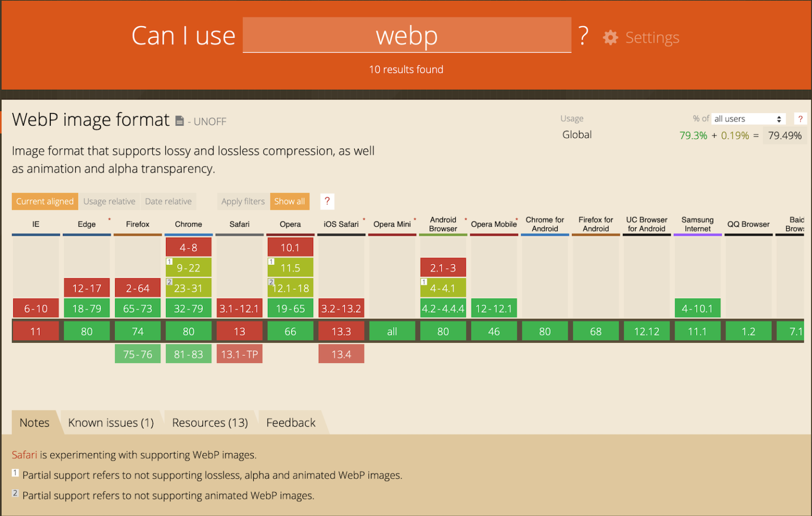Open the Apply filters panel

[243, 201]
